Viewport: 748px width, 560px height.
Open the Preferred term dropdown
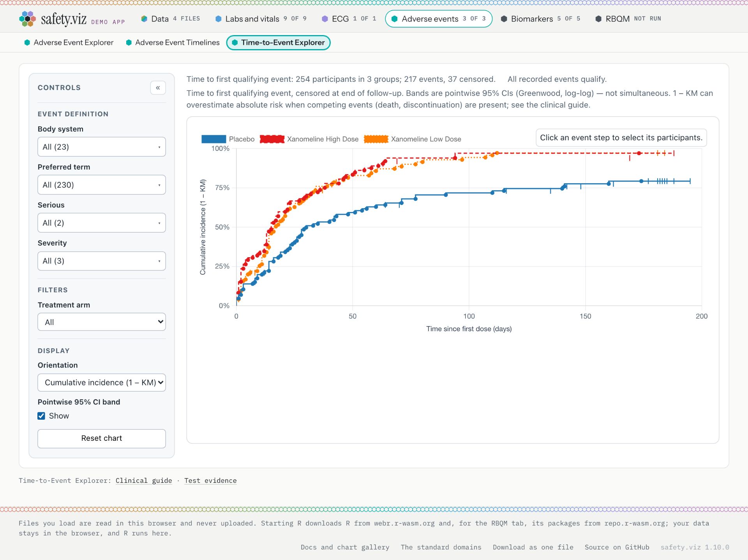[102, 185]
